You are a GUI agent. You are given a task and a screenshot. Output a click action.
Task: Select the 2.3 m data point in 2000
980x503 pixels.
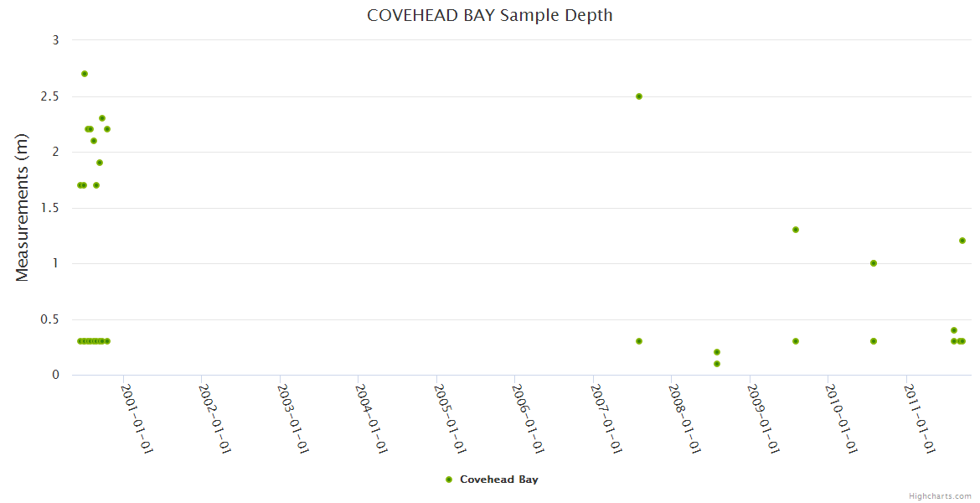point(102,118)
